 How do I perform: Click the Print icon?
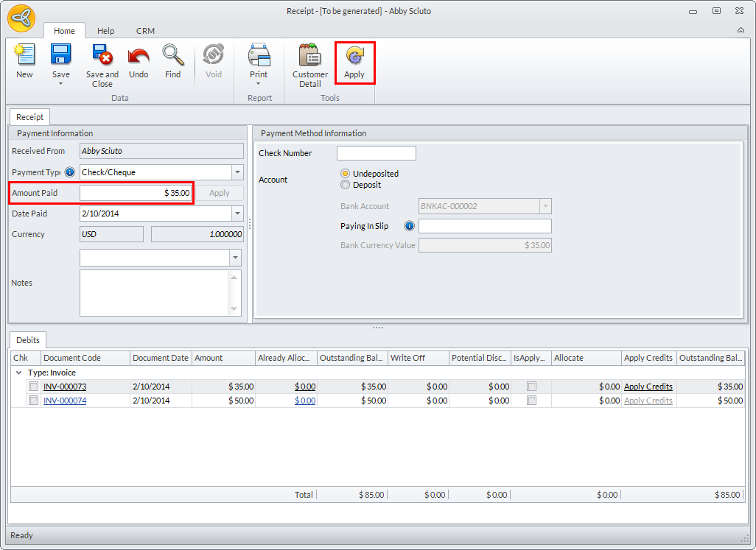259,56
